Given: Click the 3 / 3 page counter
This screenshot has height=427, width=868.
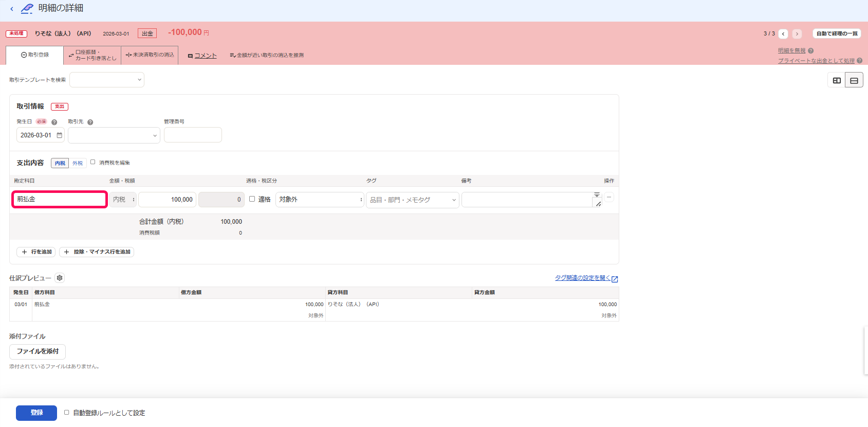Looking at the screenshot, I should (x=769, y=33).
